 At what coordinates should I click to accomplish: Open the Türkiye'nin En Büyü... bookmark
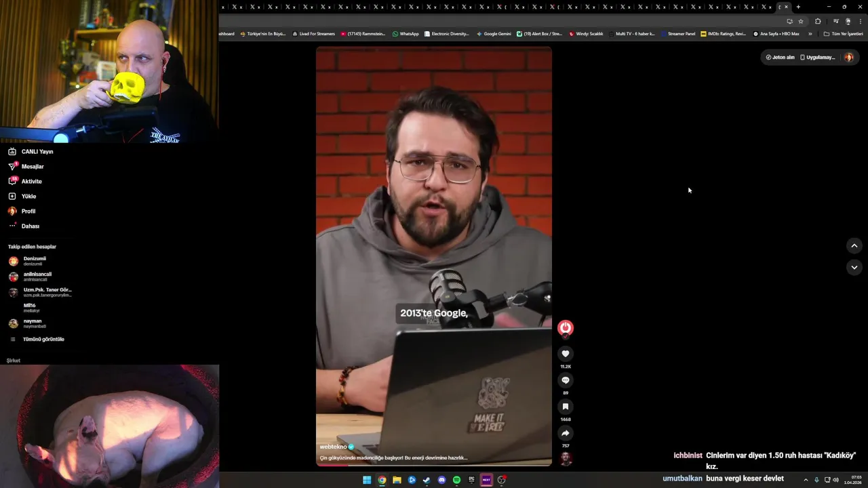[263, 34]
